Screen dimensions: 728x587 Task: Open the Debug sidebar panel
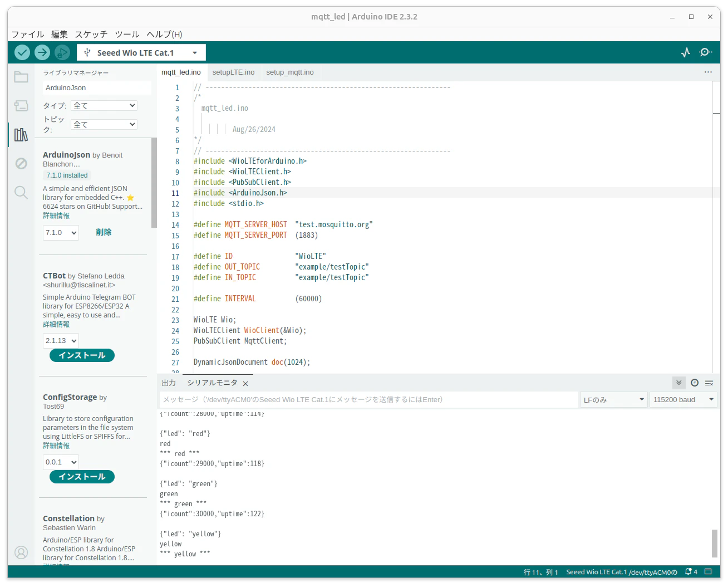coord(21,163)
